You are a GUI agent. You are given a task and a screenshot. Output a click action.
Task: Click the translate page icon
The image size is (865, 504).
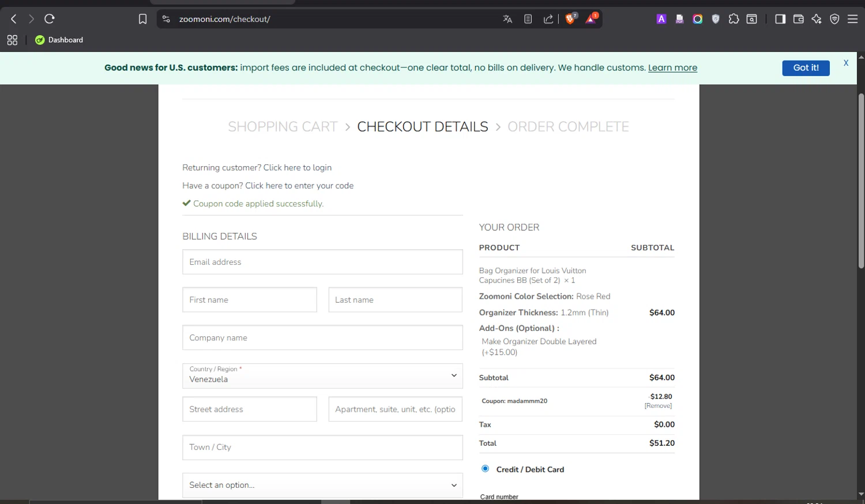(507, 19)
